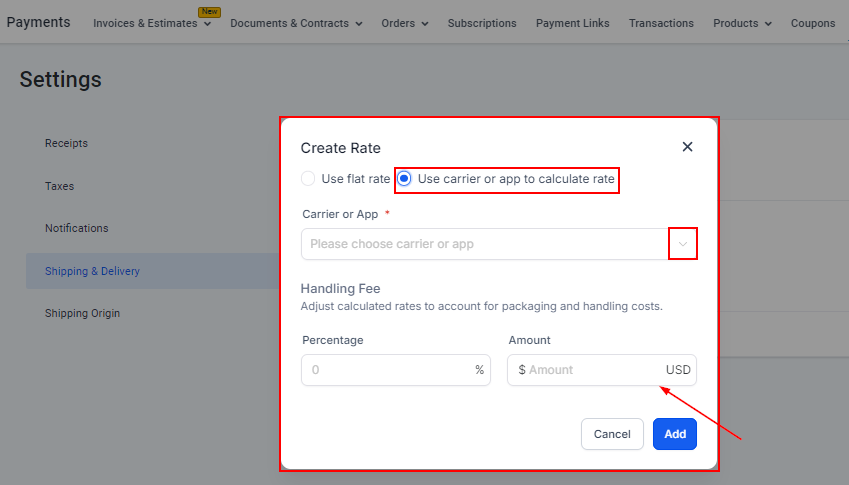Select Taxes in settings sidebar
Viewport: 849px width, 485px height.
59,186
